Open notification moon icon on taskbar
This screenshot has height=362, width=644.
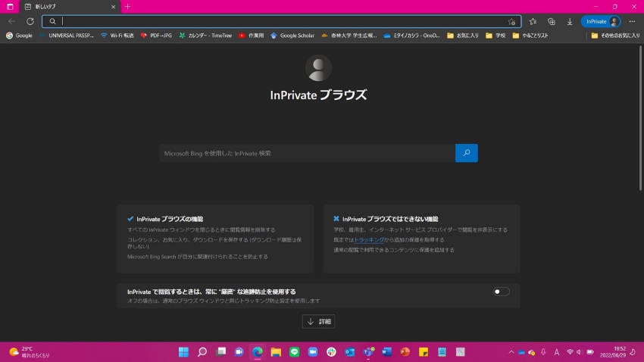click(x=633, y=351)
